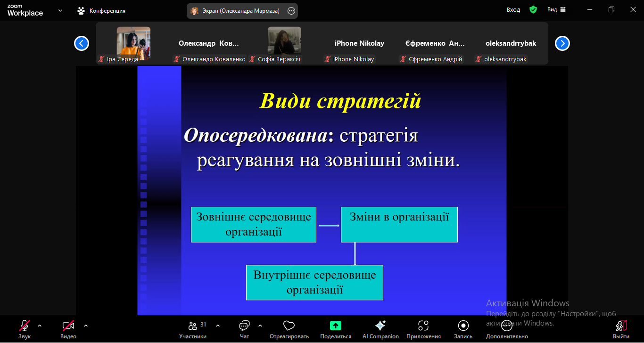This screenshot has width=644, height=343.
Task: Select Іра Середа video thumbnail
Action: 133,43
